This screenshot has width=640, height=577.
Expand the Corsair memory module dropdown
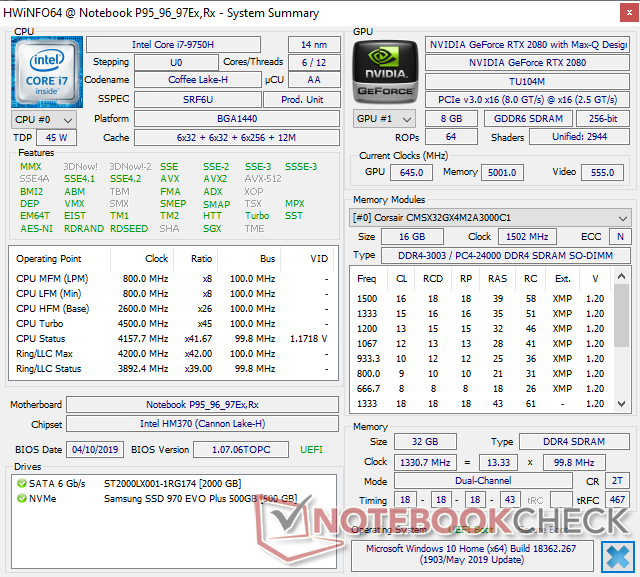[x=490, y=218]
